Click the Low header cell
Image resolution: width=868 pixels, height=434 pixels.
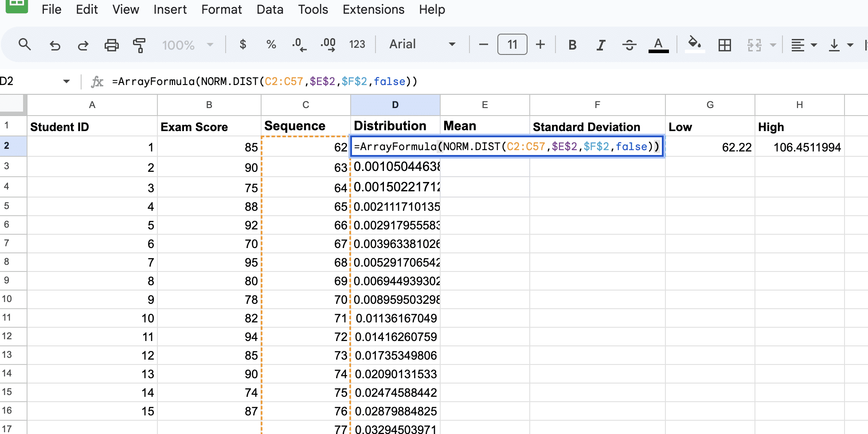point(710,127)
